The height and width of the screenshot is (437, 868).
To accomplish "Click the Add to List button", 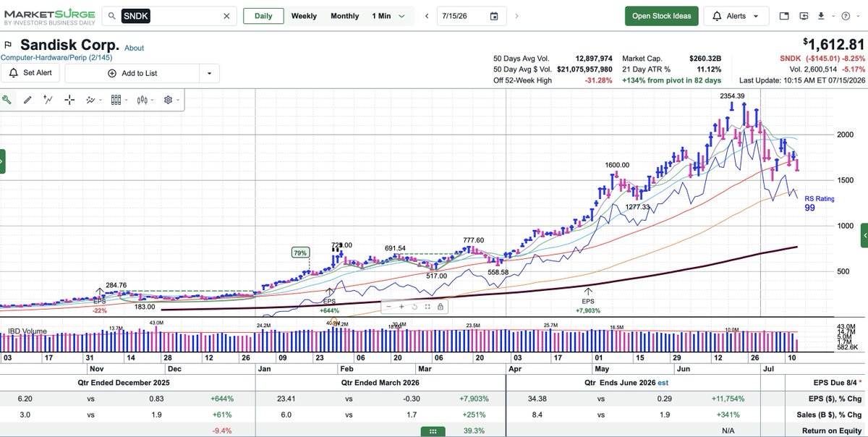I will 132,73.
